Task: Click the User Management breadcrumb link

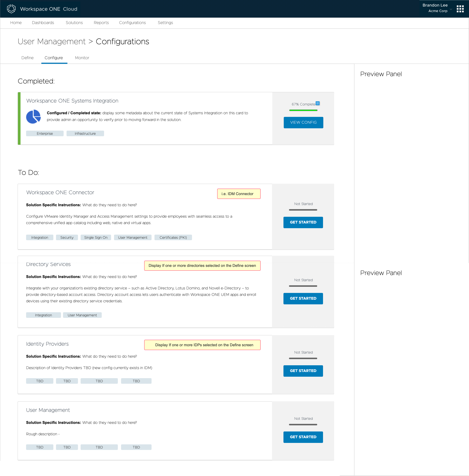Action: coord(51,42)
